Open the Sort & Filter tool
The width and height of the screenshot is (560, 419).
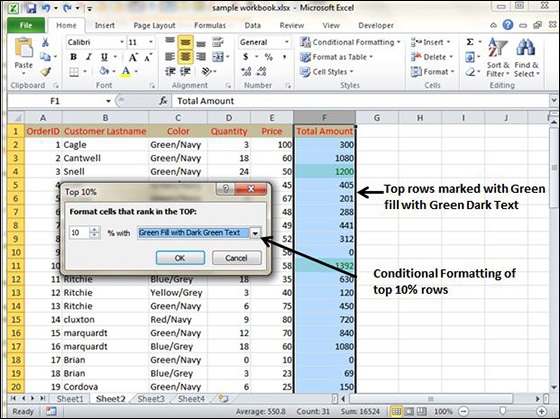[x=498, y=58]
